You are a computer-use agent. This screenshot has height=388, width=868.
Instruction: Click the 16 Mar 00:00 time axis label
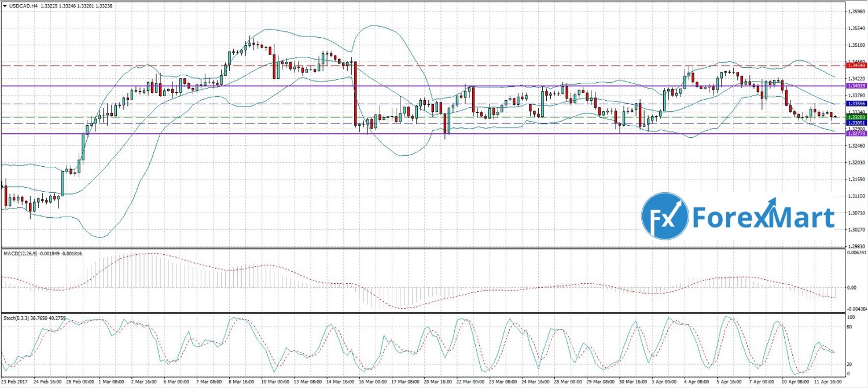coord(368,382)
